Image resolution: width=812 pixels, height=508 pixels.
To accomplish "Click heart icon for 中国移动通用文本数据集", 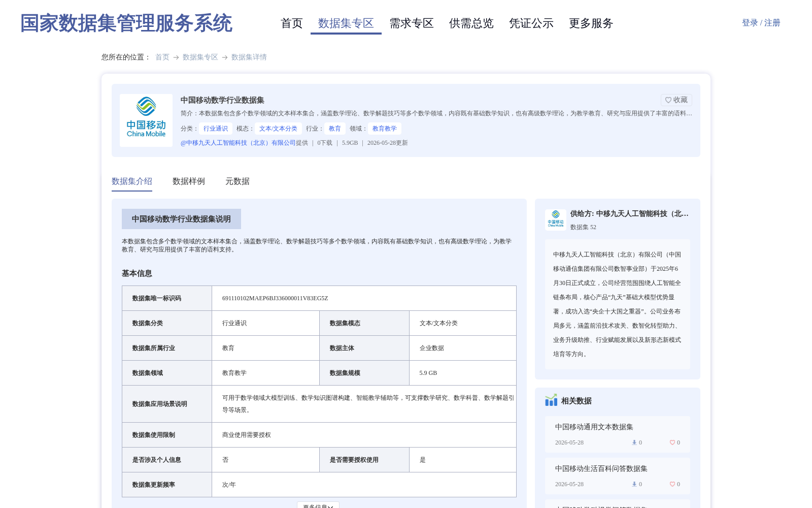I will tap(672, 442).
